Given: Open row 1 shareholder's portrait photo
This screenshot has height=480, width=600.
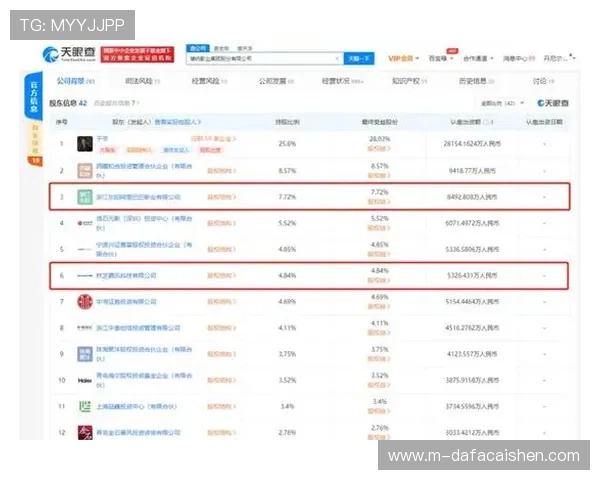Looking at the screenshot, I should [85, 144].
